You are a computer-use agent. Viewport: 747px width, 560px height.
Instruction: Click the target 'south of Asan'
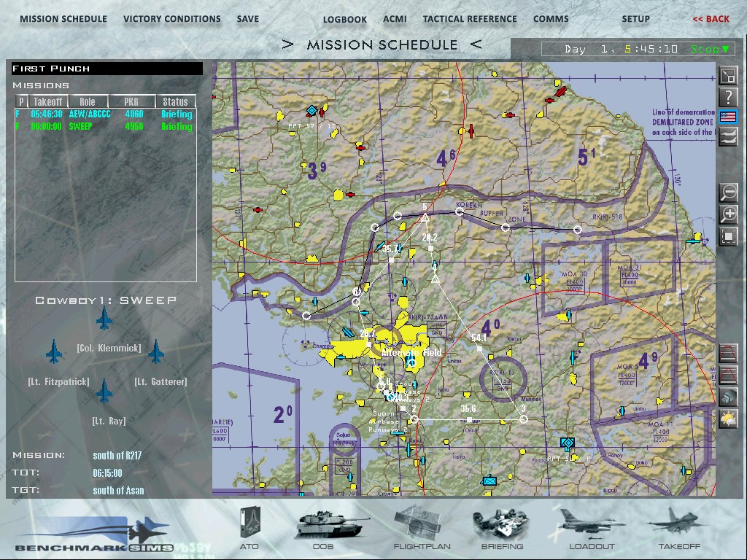(118, 491)
